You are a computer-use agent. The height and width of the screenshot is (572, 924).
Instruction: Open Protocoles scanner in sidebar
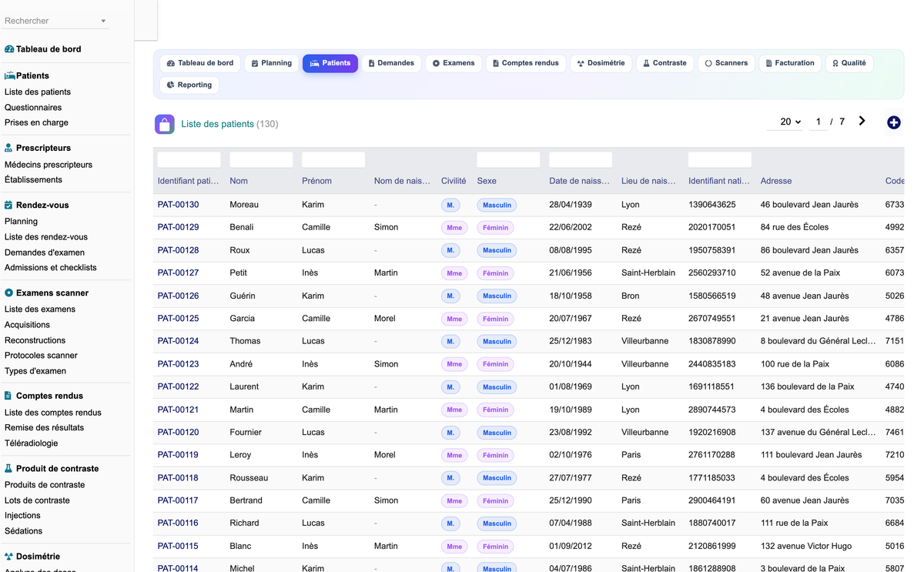point(41,356)
